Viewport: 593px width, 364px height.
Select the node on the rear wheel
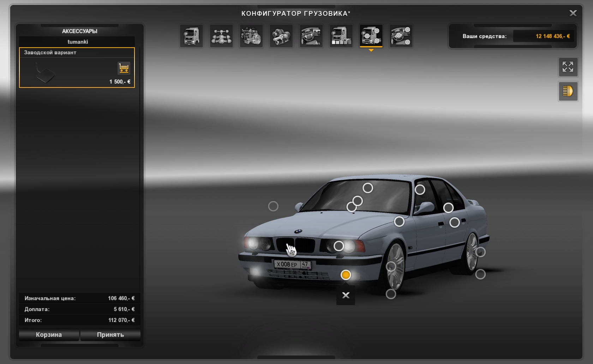[x=480, y=252]
